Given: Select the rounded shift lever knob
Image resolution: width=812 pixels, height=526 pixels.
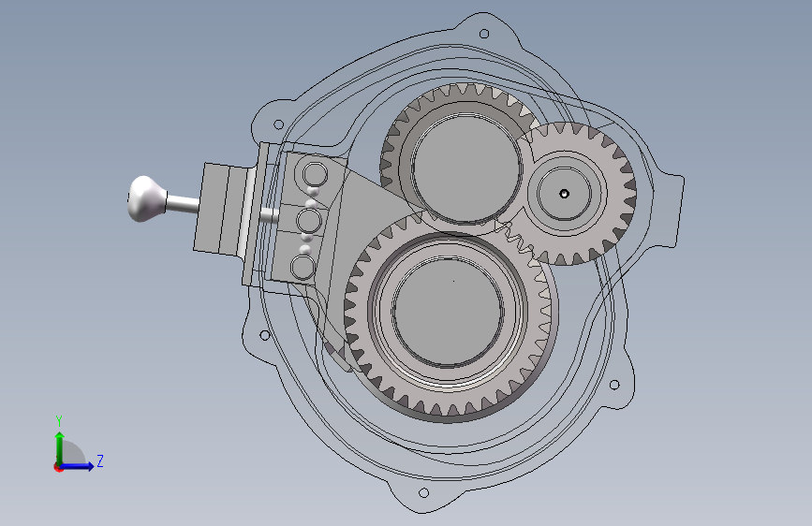Looking at the screenshot, I should [x=146, y=198].
